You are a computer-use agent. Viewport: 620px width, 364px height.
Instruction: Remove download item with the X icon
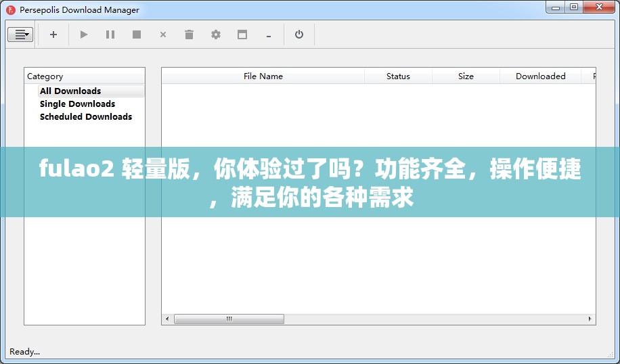[x=163, y=35]
